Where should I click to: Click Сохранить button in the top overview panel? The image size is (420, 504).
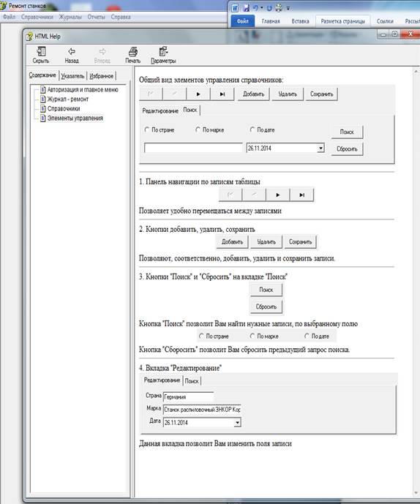(322, 94)
